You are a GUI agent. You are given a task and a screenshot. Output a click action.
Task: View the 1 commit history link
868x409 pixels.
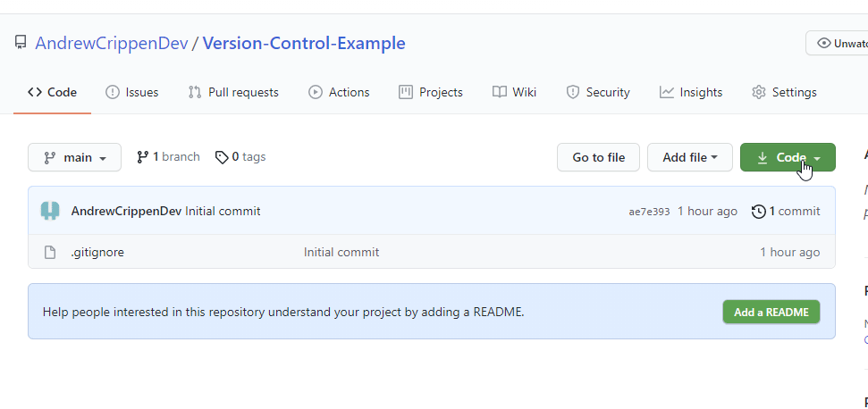(786, 211)
